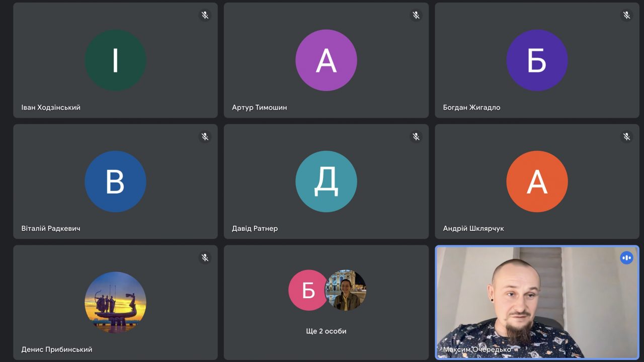
Task: Select the pink Б avatar in overflow tile
Action: tap(308, 290)
